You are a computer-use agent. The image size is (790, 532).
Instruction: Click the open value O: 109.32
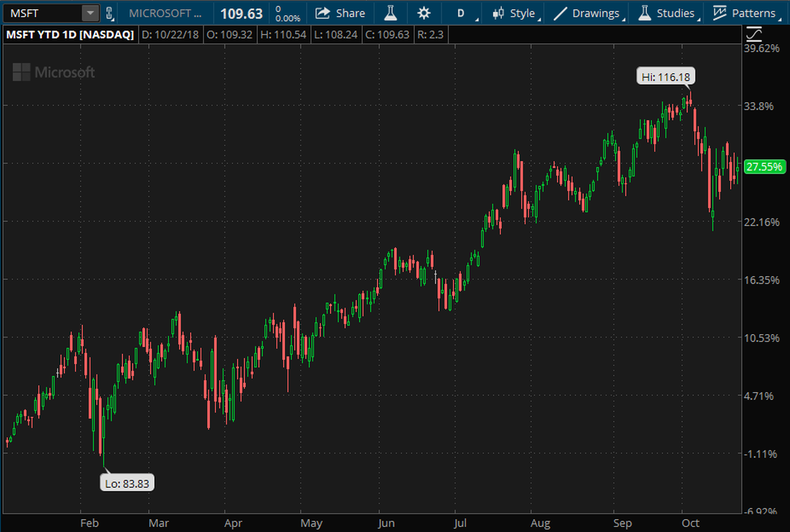click(x=229, y=34)
